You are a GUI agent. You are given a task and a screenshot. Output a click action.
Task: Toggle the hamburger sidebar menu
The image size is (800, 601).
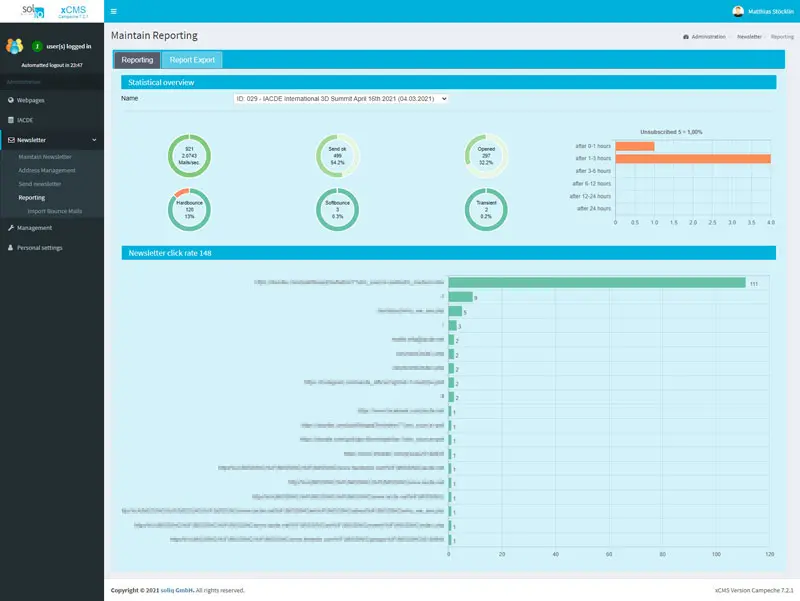(x=113, y=11)
